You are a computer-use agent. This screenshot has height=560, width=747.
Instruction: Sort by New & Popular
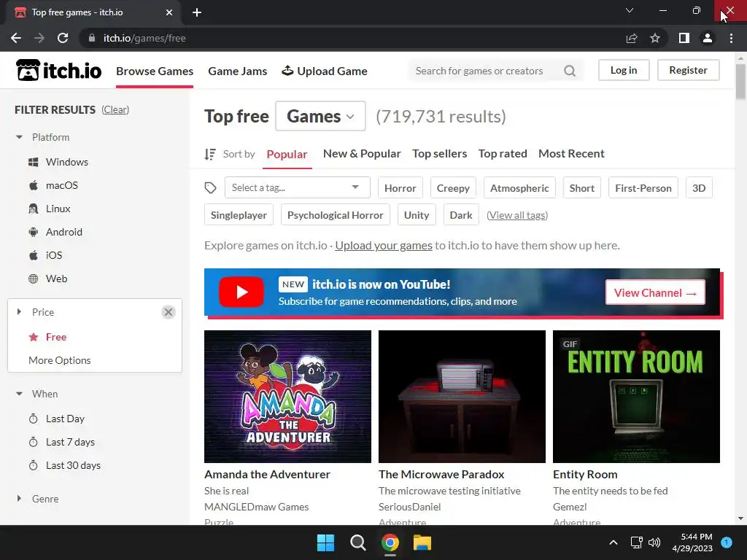pos(362,154)
